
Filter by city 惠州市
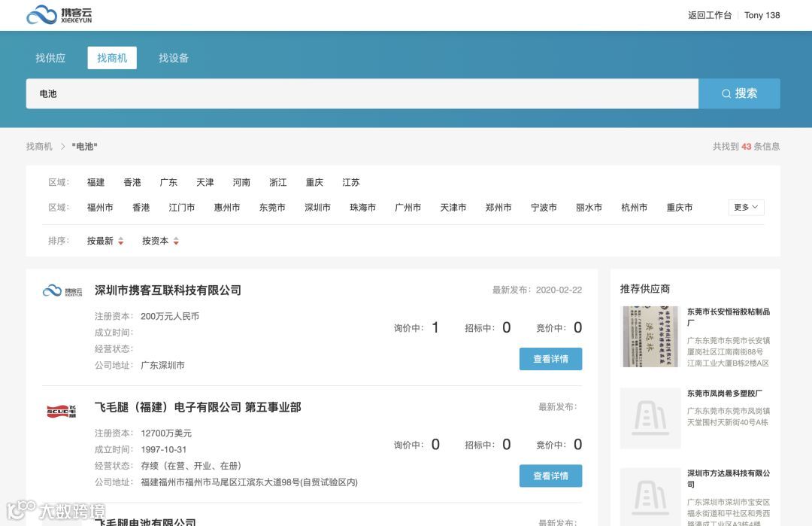227,207
